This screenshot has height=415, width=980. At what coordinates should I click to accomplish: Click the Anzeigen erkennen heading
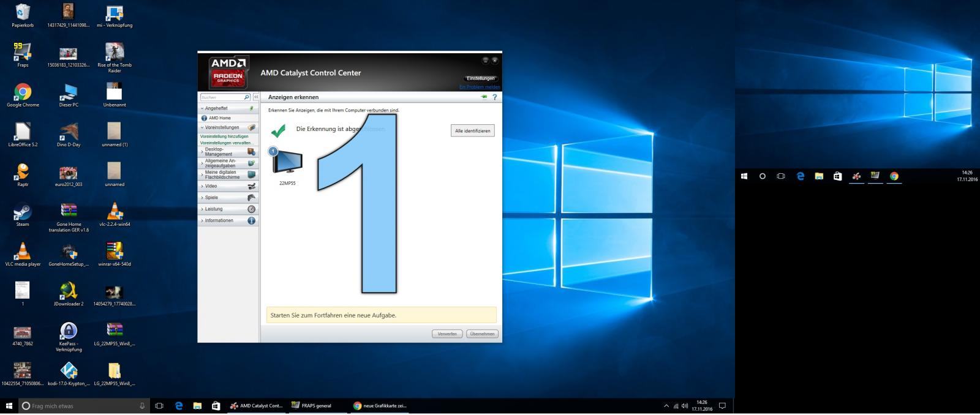pos(293,97)
